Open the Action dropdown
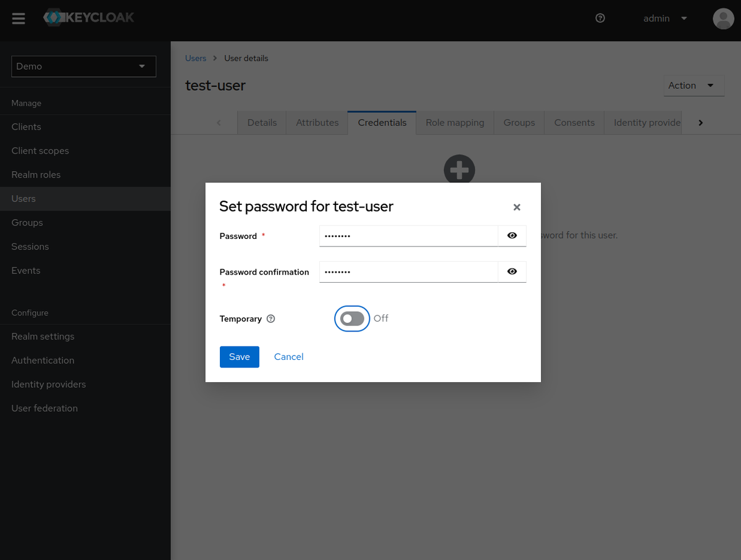This screenshot has width=741, height=560. pos(693,86)
